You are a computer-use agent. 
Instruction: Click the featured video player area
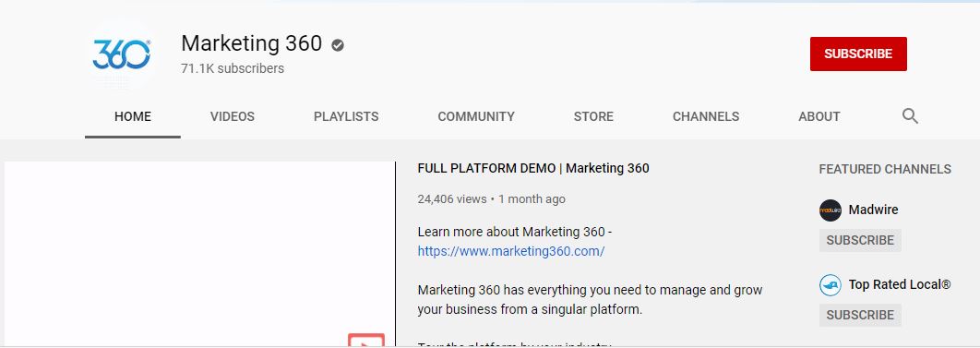pos(199,254)
